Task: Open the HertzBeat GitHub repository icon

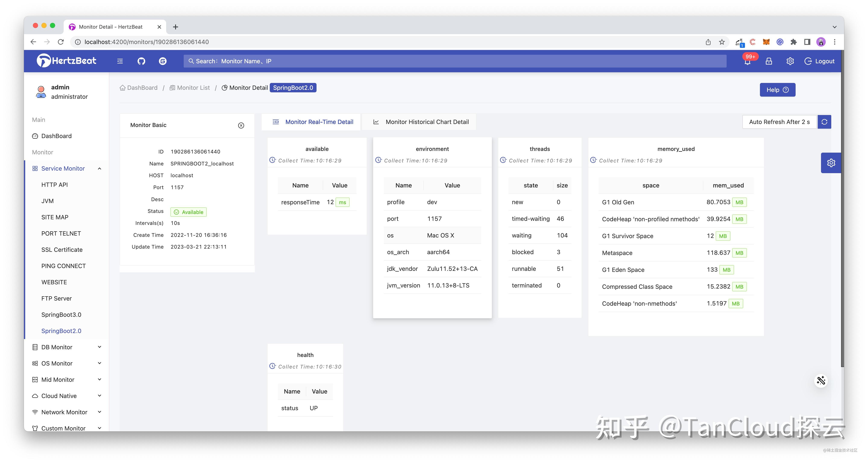Action: 141,61
